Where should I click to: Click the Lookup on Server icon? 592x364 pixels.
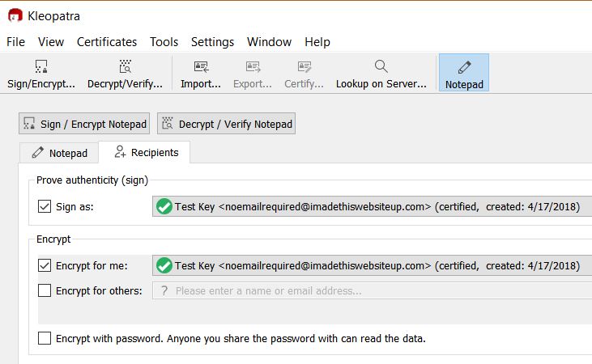(x=381, y=67)
